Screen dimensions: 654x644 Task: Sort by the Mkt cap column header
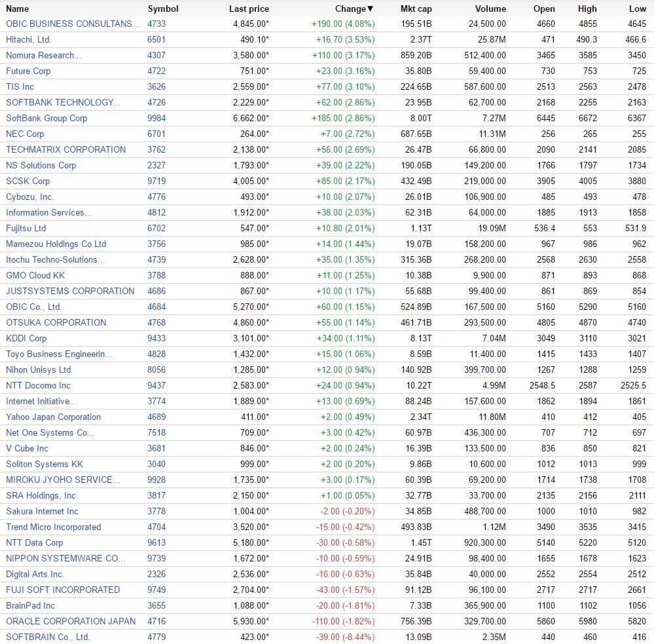click(x=416, y=9)
